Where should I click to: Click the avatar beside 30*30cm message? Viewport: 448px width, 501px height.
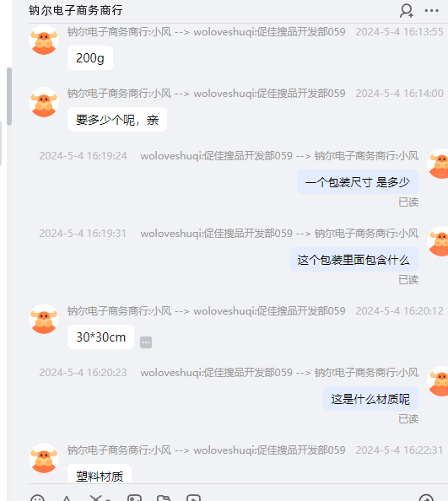coord(44,319)
